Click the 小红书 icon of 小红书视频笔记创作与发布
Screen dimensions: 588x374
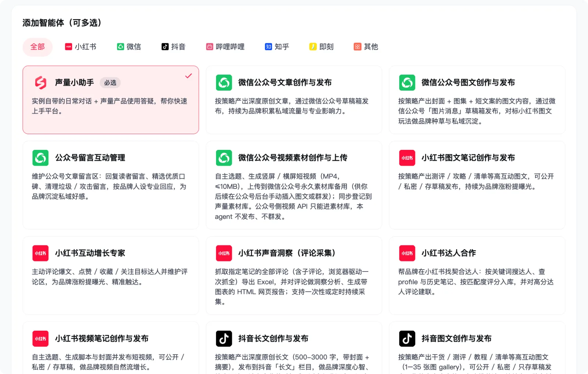click(x=40, y=339)
